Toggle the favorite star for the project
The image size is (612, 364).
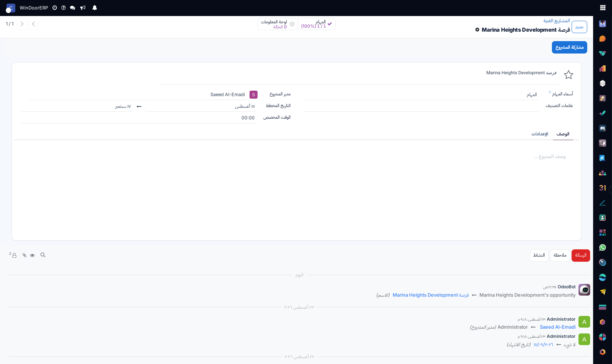(568, 75)
